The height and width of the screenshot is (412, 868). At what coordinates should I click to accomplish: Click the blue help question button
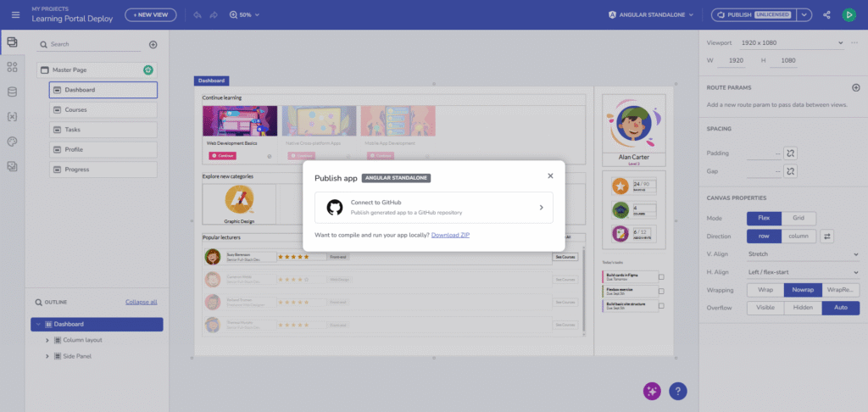(x=678, y=391)
